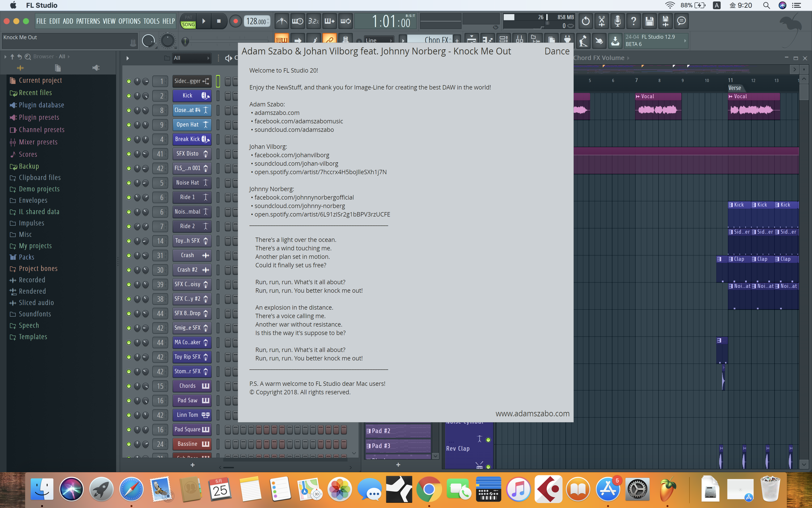Click the www.adamszabo.com link in the info window

point(532,413)
